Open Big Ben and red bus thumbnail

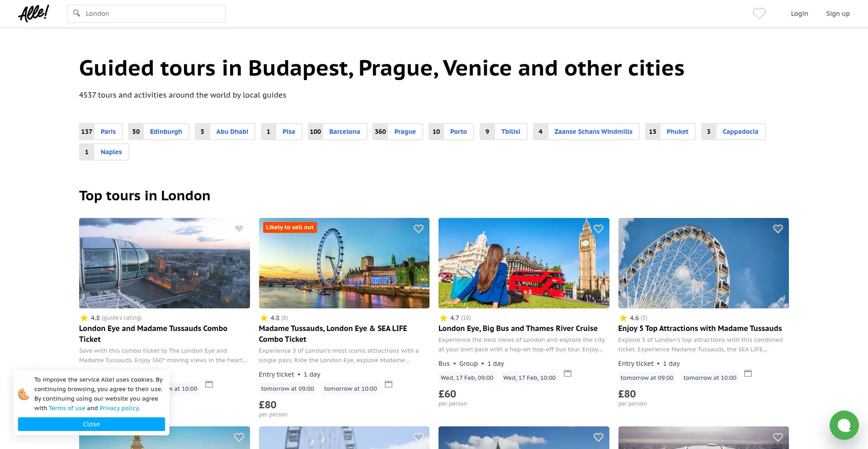pos(524,263)
